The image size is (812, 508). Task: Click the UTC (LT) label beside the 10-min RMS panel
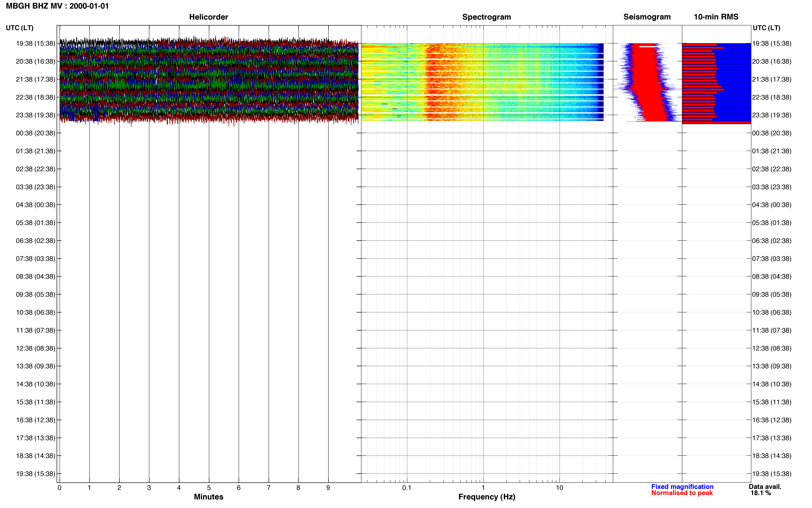(767, 28)
